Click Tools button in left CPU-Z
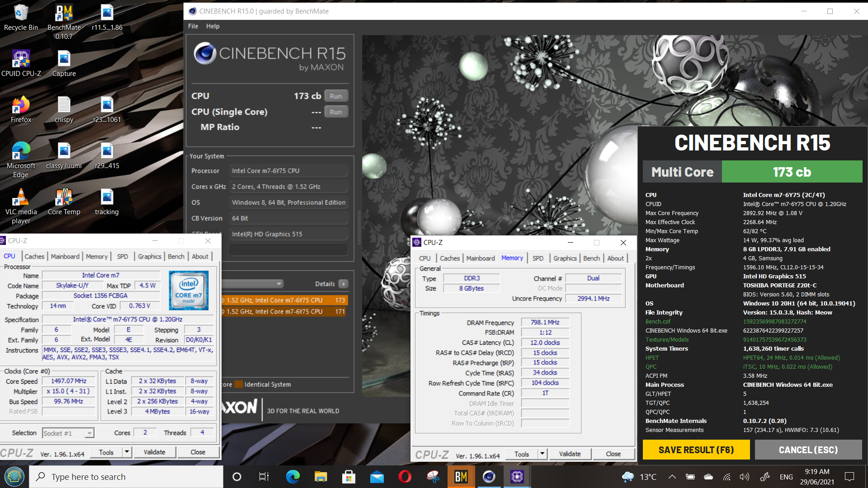 click(x=106, y=452)
